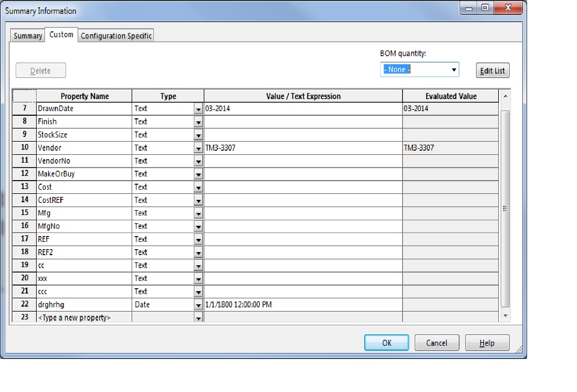577x392 pixels.
Task: Click the Finish property name cell
Action: [x=84, y=122]
